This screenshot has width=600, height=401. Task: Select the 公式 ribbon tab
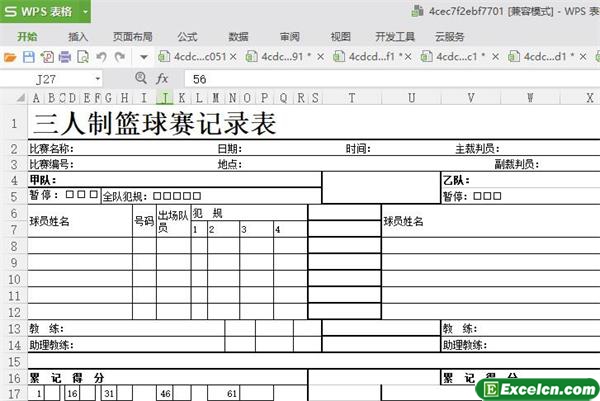pyautogui.click(x=187, y=37)
